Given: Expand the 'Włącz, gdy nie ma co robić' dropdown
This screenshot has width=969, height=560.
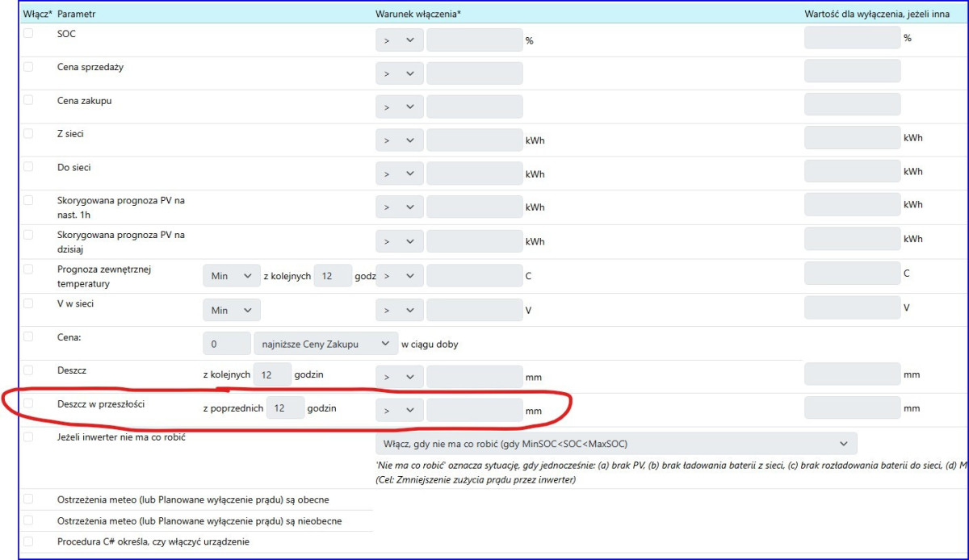Looking at the screenshot, I should point(616,444).
